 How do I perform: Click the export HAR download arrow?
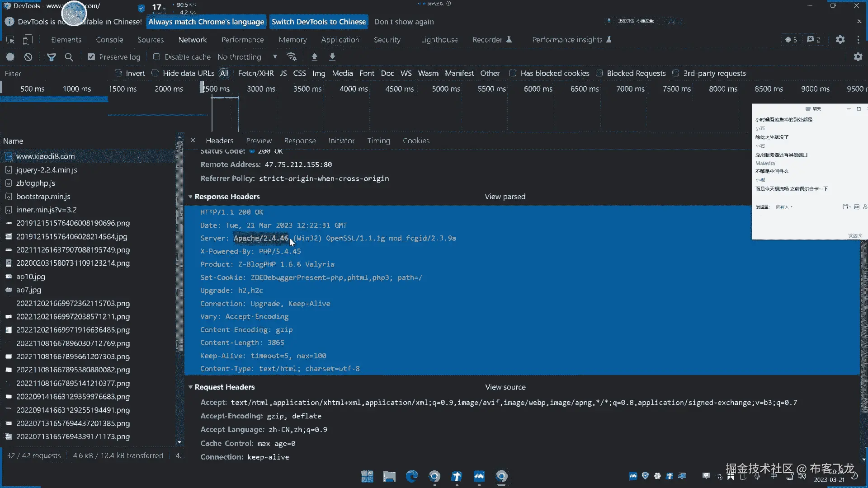(x=332, y=57)
